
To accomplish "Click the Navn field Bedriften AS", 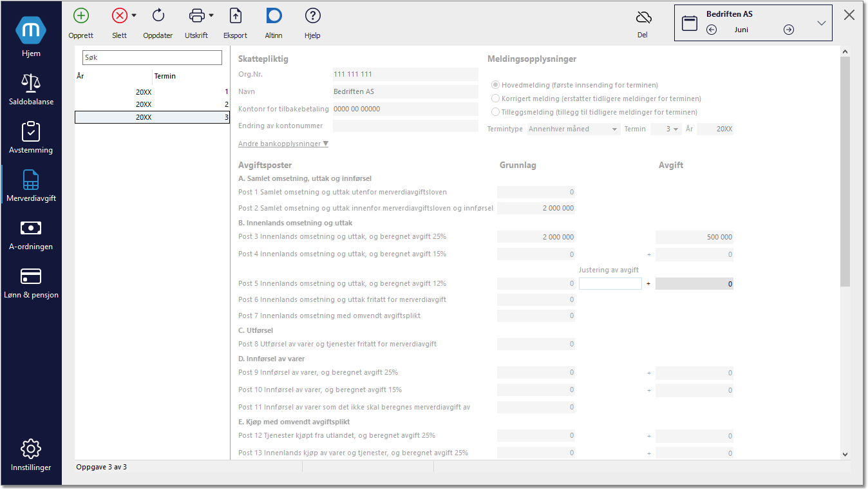I will [406, 91].
